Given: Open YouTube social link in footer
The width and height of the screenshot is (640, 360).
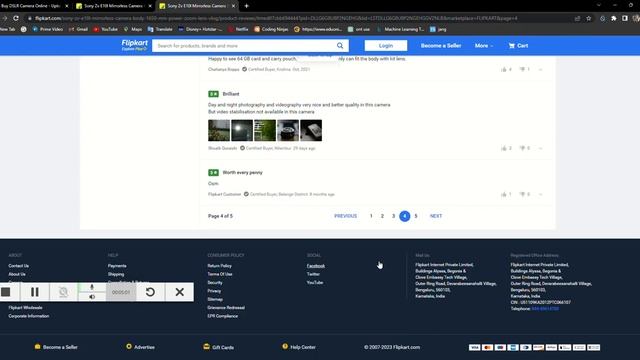Looking at the screenshot, I should (315, 282).
